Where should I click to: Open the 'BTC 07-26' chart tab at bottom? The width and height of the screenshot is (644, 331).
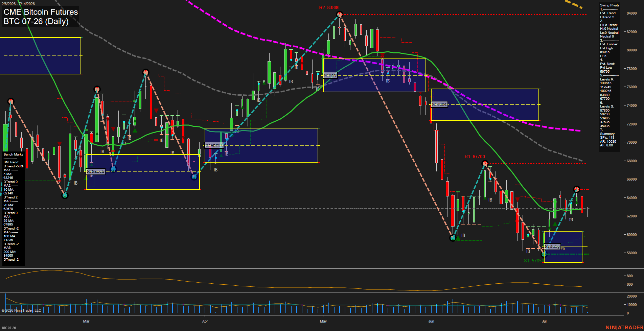pyautogui.click(x=9, y=328)
